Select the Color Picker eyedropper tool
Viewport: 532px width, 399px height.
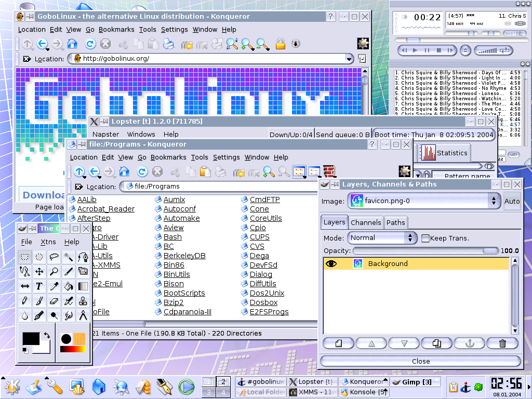click(x=54, y=286)
